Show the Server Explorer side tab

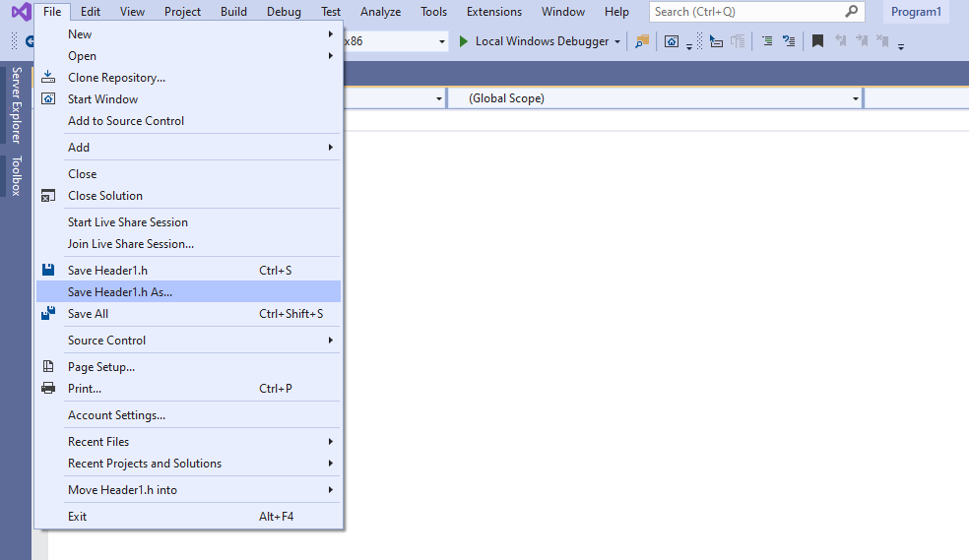coord(16,105)
